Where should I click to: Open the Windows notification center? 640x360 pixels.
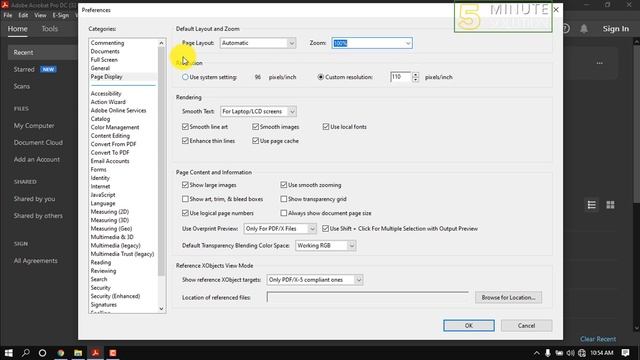pyautogui.click(x=625, y=353)
